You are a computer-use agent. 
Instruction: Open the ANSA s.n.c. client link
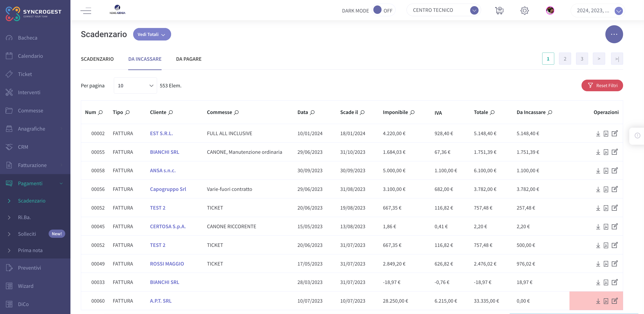click(163, 170)
